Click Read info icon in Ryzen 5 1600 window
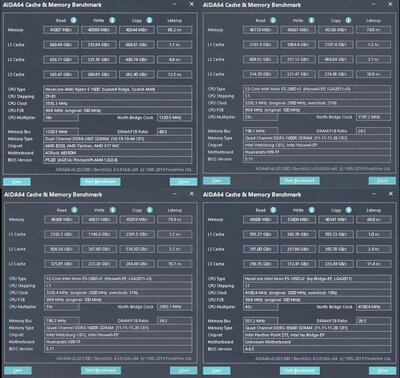 pos(73,20)
